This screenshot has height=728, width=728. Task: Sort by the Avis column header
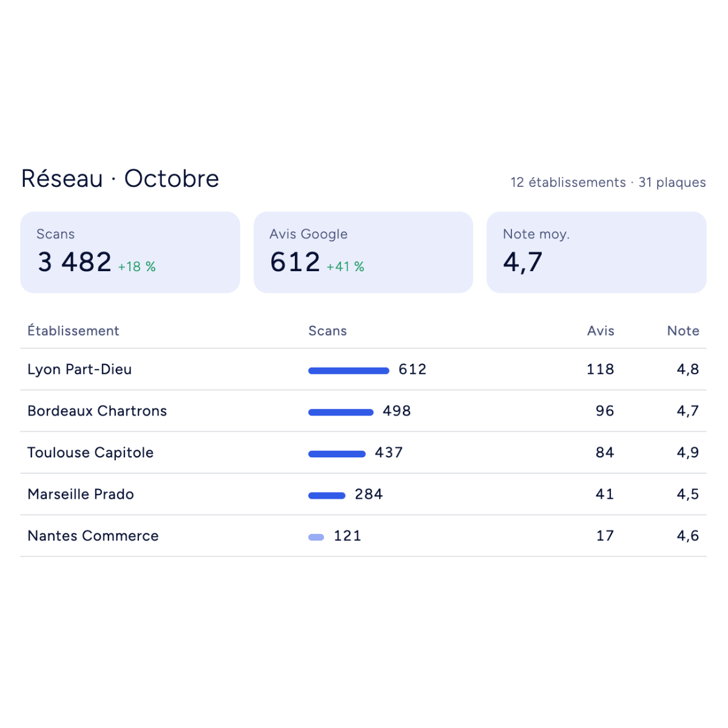pos(601,331)
